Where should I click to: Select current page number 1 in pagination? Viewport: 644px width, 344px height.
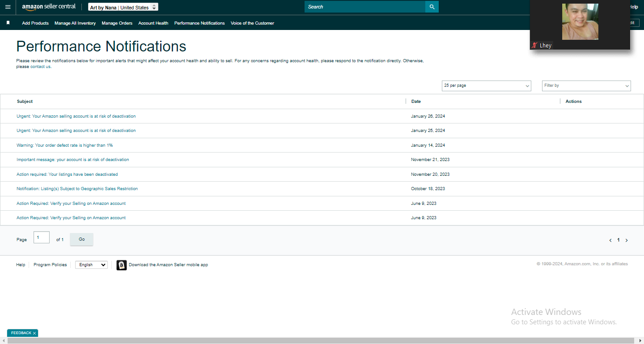(x=619, y=240)
